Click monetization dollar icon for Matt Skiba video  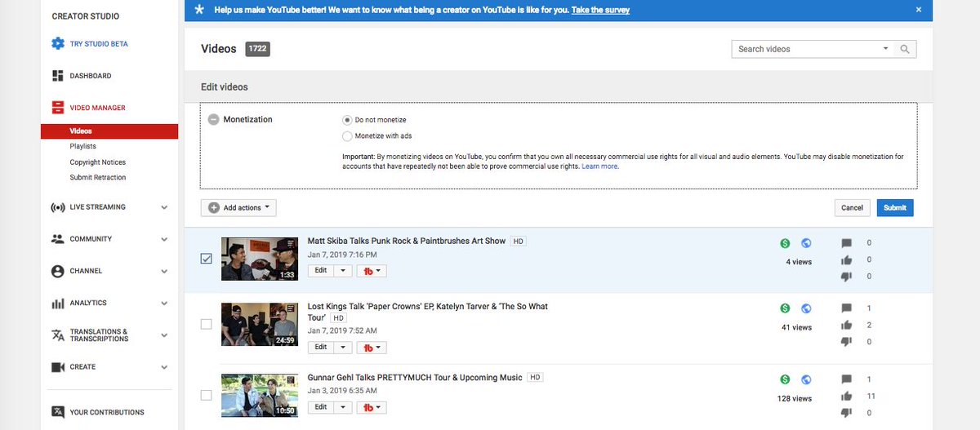[x=785, y=243]
